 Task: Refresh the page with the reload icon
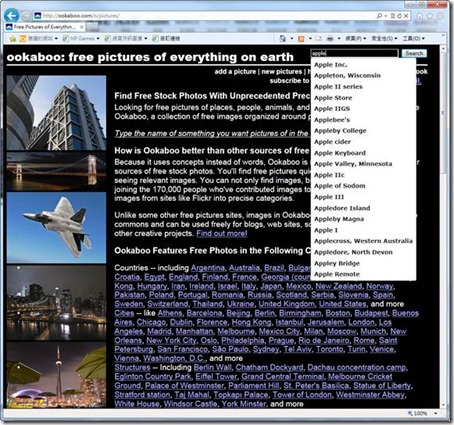[400, 16]
